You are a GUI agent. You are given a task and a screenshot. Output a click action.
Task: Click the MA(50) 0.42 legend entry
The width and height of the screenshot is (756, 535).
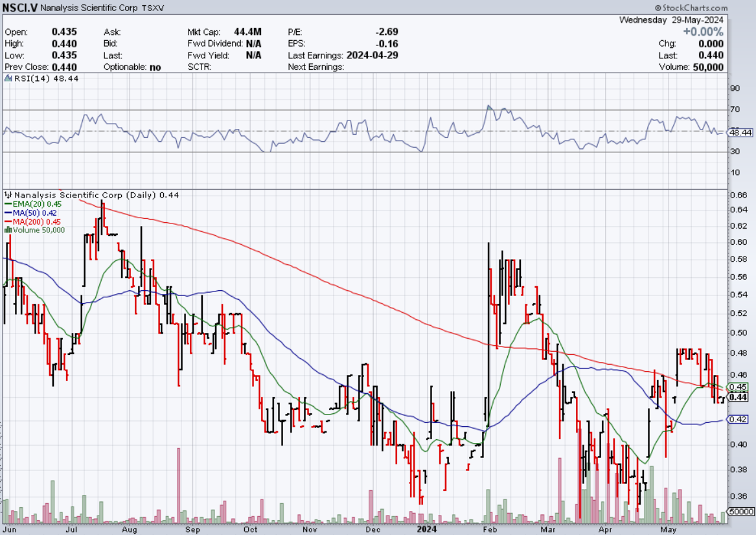point(35,212)
